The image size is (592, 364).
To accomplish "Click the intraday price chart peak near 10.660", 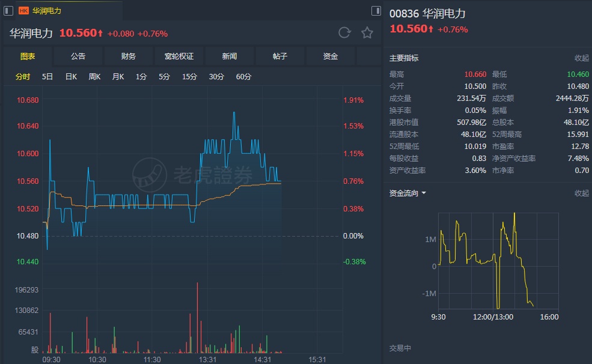I will (x=234, y=113).
